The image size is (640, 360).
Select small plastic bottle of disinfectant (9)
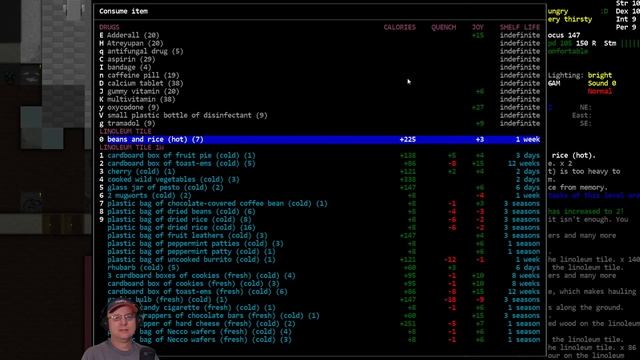coord(187,115)
